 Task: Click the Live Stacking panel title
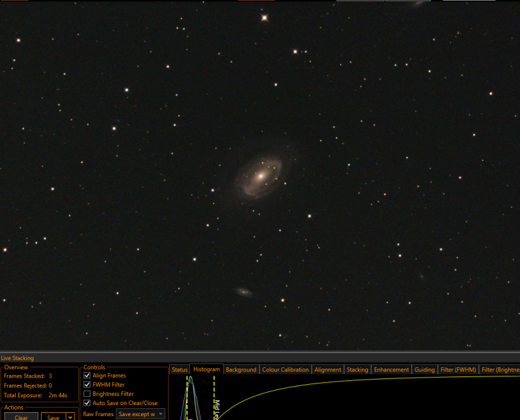click(x=18, y=358)
